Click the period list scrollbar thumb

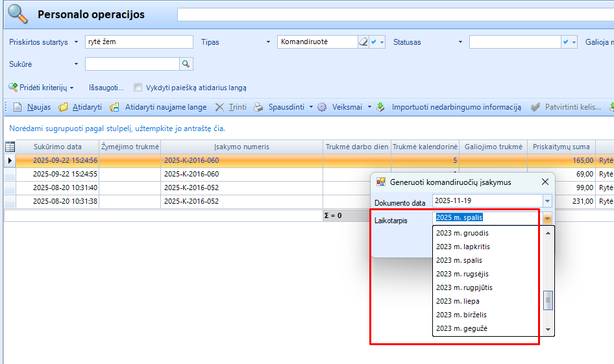click(x=548, y=300)
